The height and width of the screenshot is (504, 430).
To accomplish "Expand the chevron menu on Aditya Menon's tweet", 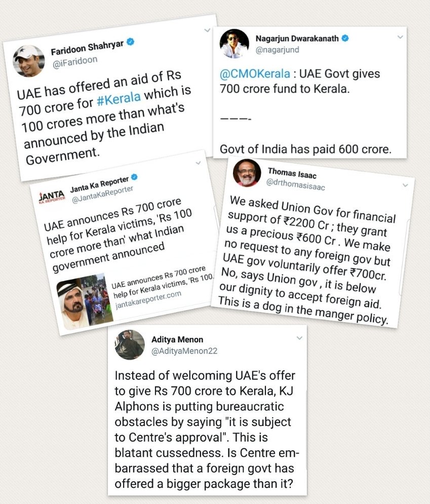I will click(x=299, y=338).
